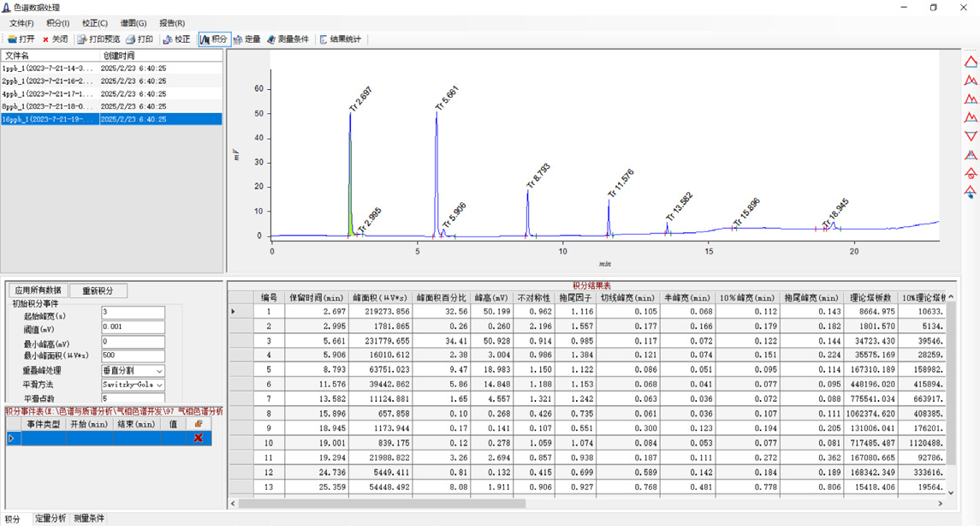
Task: Open 测量条件 measurement conditions from toolbar
Action: (x=288, y=39)
